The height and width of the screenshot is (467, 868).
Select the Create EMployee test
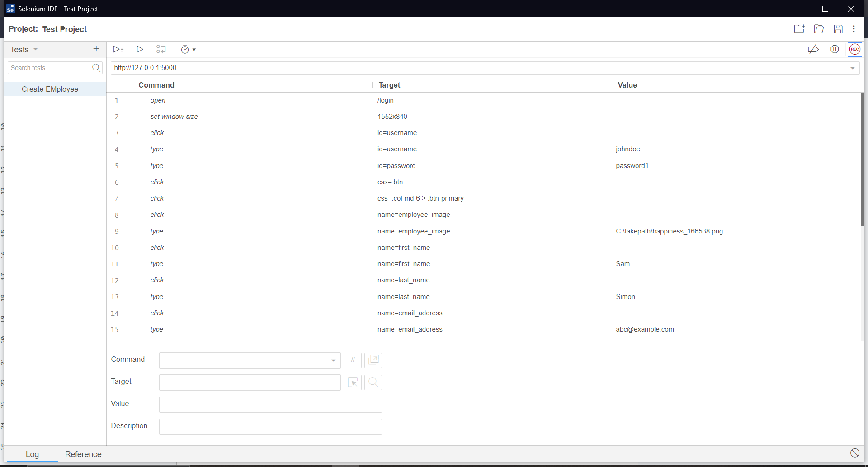[50, 89]
